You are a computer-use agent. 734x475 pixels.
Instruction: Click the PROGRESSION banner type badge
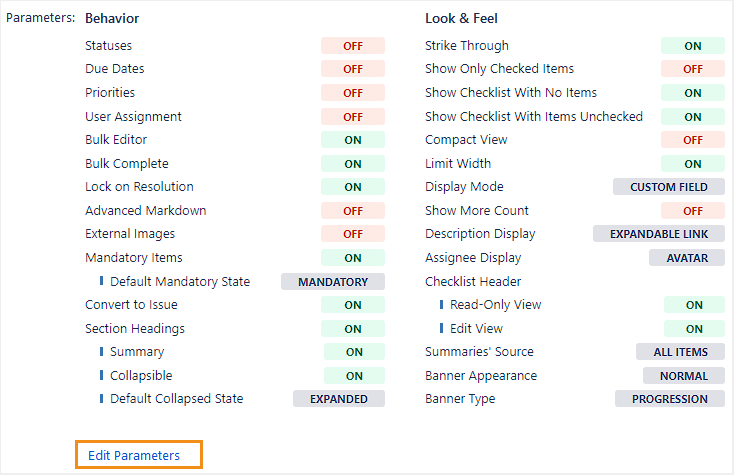[670, 399]
